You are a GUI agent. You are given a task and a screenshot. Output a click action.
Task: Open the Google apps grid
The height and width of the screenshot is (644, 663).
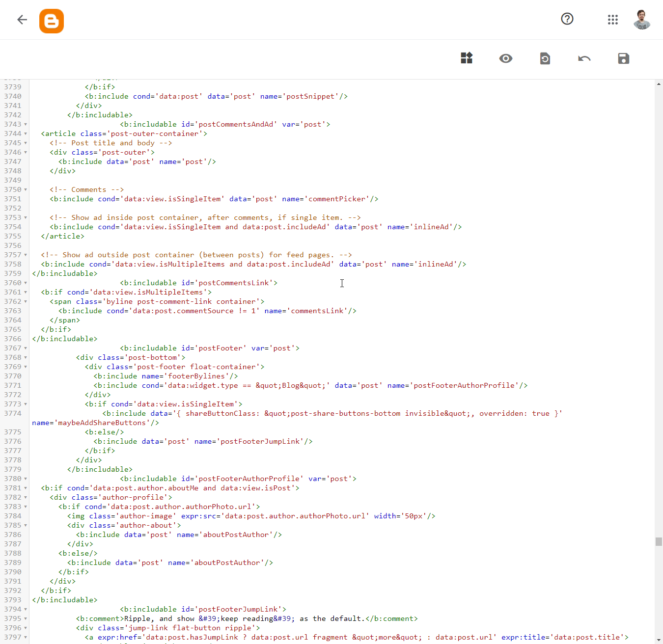tap(612, 20)
